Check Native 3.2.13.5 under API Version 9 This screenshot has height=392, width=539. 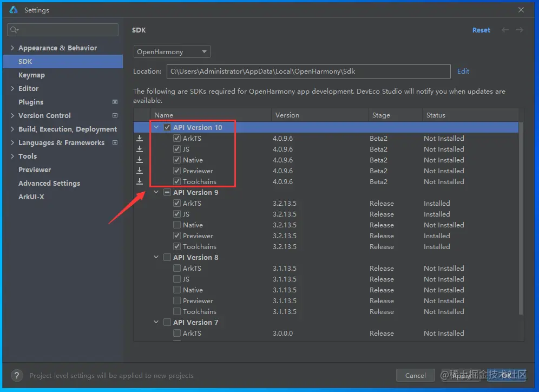click(x=176, y=225)
